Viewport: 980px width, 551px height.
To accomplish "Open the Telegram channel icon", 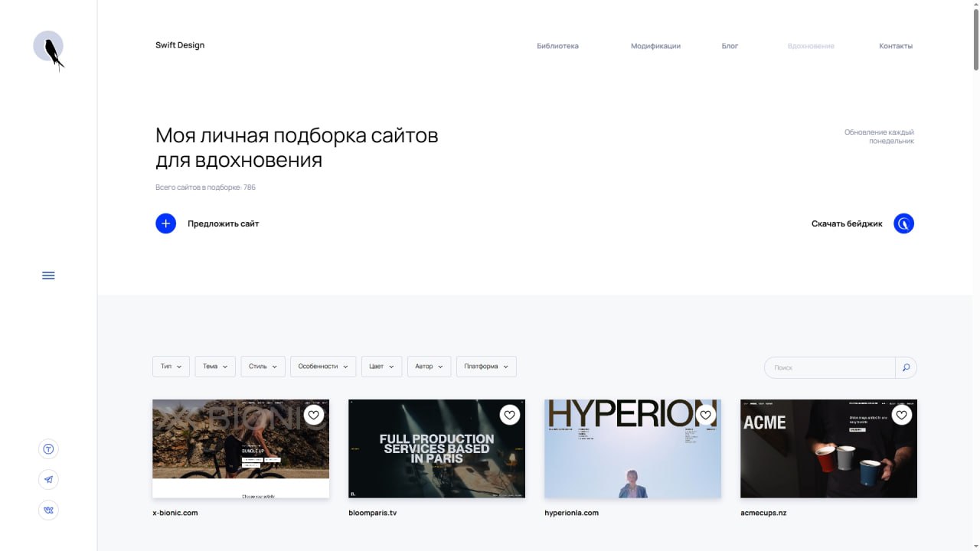I will (49, 480).
